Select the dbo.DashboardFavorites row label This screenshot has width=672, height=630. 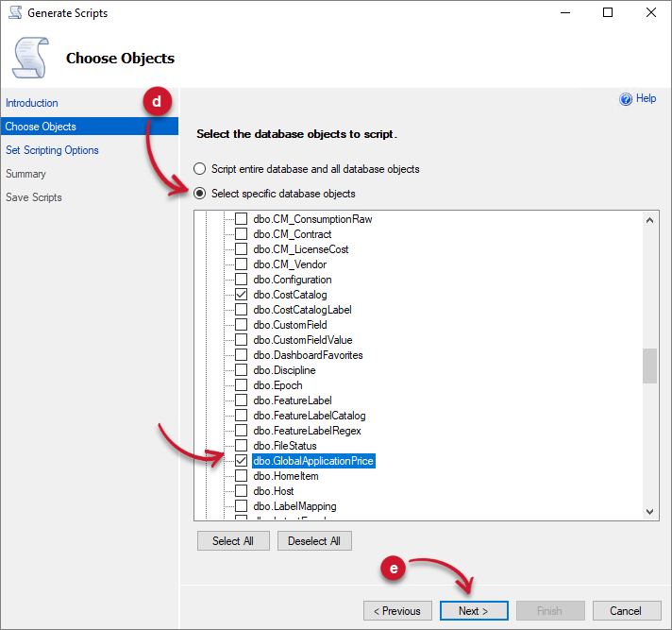(x=308, y=355)
